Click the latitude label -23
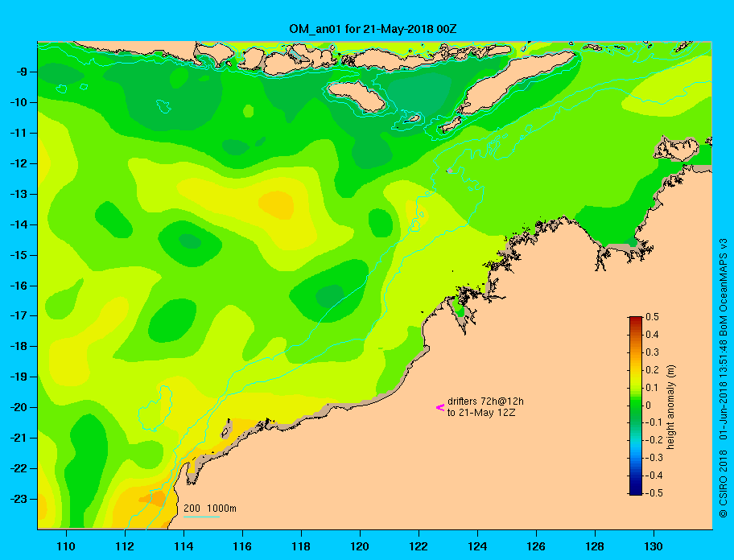The width and height of the screenshot is (734, 560). click(x=18, y=499)
